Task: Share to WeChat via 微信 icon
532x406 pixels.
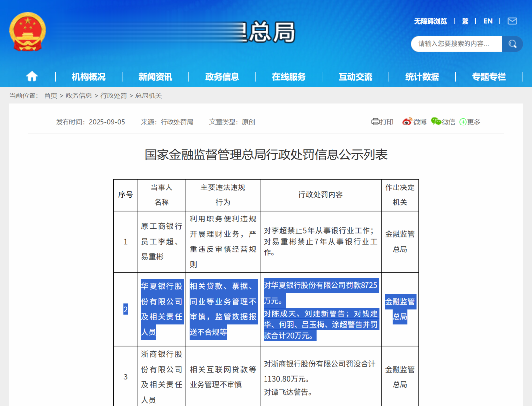Action: point(443,122)
